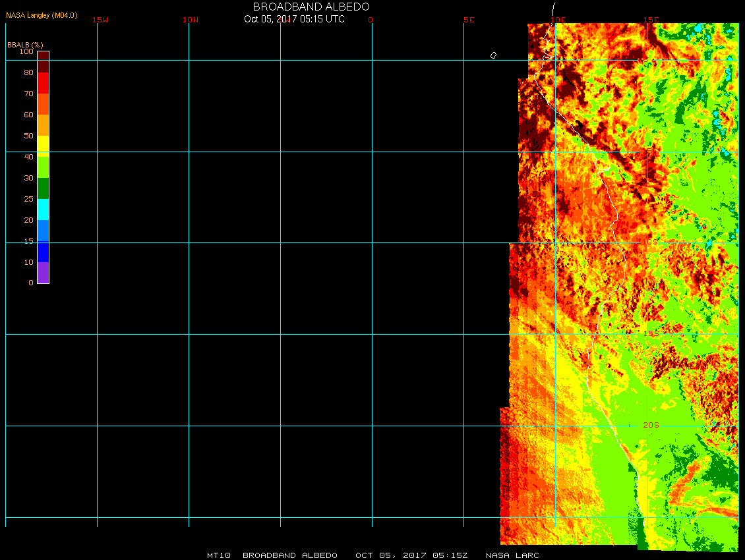Click the light green 30–40% legend color
The height and width of the screenshot is (560, 745).
pyautogui.click(x=44, y=167)
